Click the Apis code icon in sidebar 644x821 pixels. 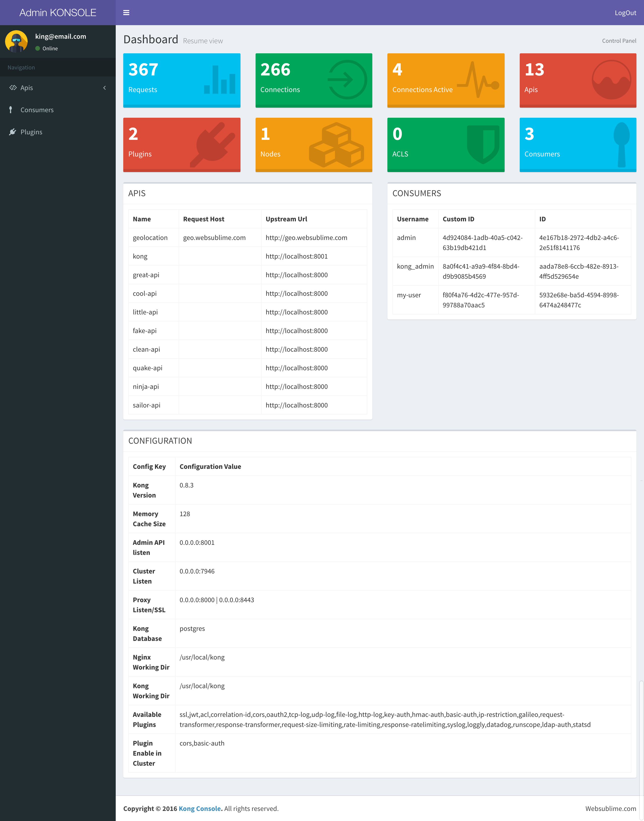coord(13,88)
